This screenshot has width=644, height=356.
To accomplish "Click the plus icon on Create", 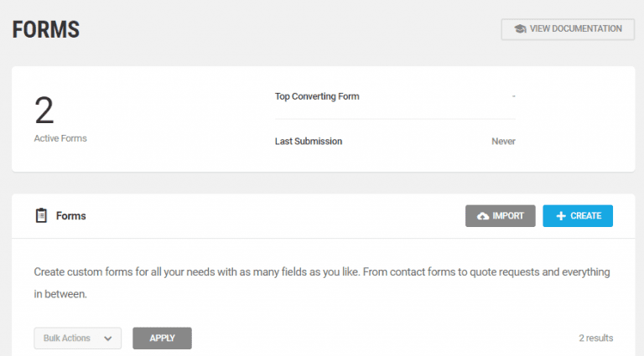I will [559, 216].
